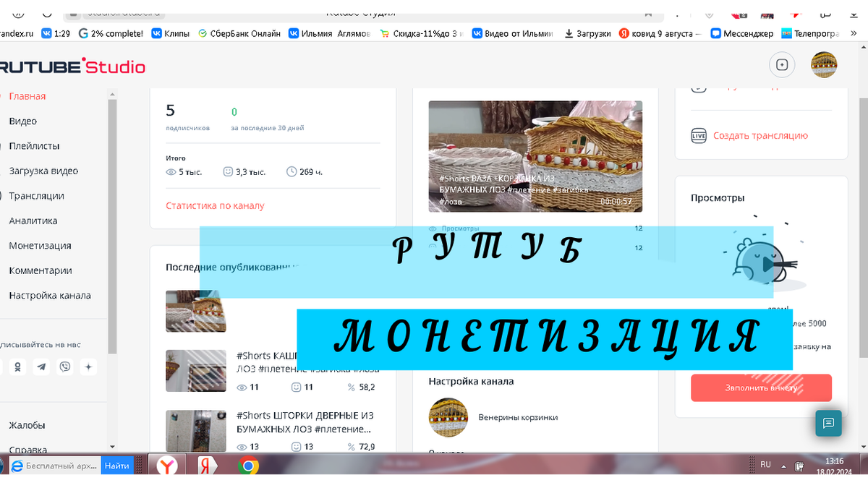The height and width of the screenshot is (488, 868).
Task: Open the Статистика по каналу link
Action: click(215, 206)
